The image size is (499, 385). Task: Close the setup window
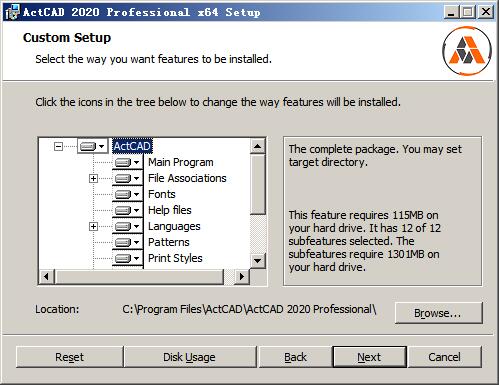(486, 12)
